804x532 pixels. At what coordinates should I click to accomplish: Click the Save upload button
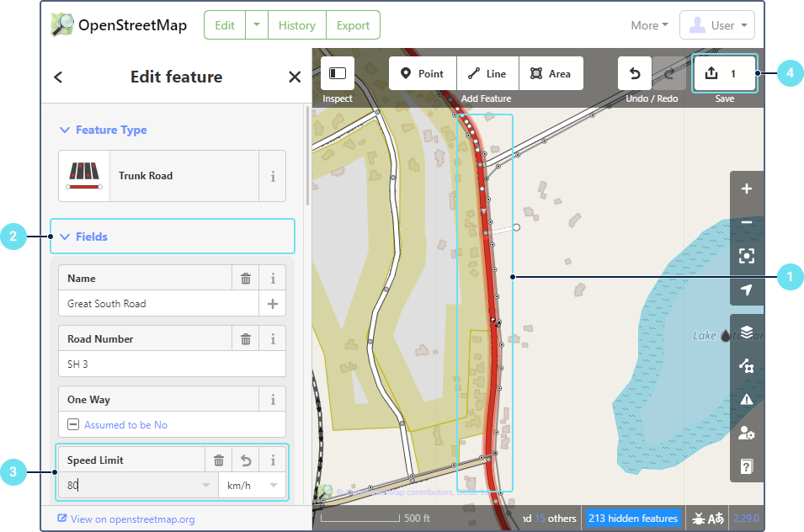pyautogui.click(x=723, y=74)
